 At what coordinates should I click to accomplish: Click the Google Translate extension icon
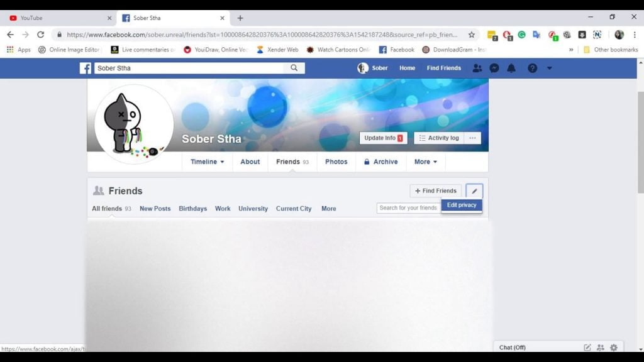(x=536, y=35)
